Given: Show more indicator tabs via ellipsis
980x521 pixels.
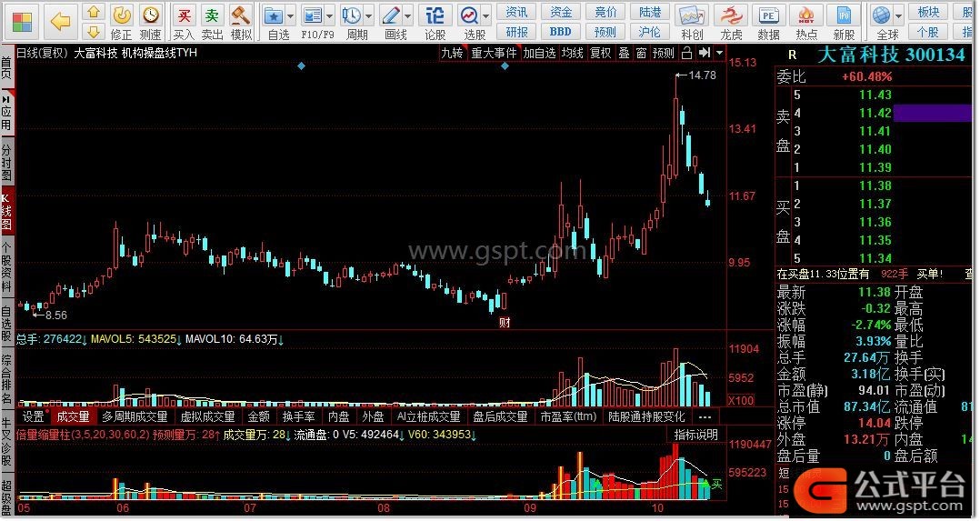Looking at the screenshot, I should point(705,416).
